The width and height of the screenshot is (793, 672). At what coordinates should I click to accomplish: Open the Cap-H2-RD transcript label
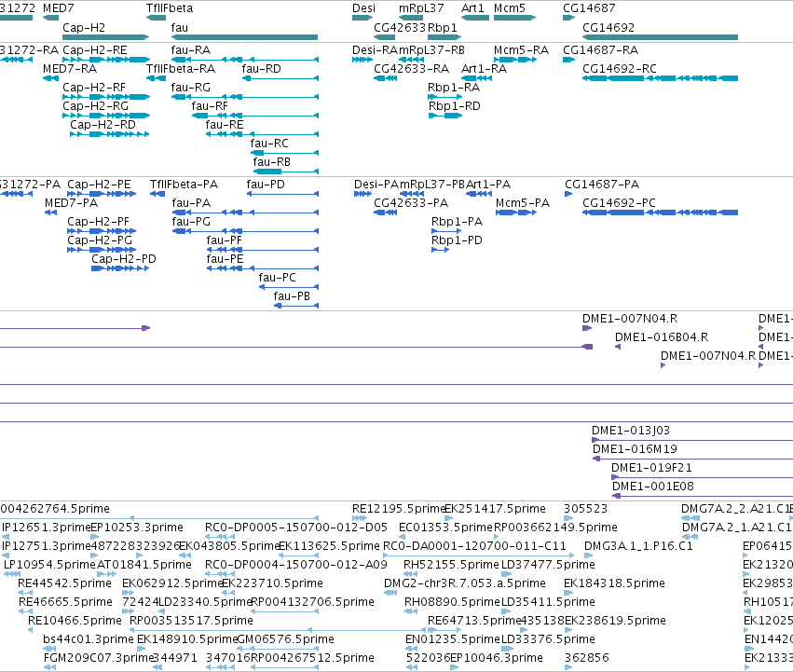103,125
